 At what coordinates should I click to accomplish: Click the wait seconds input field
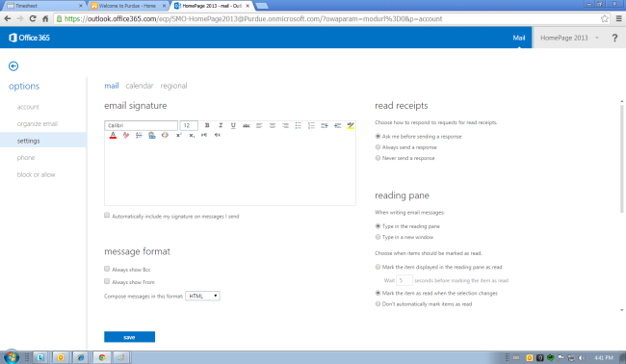coord(404,280)
